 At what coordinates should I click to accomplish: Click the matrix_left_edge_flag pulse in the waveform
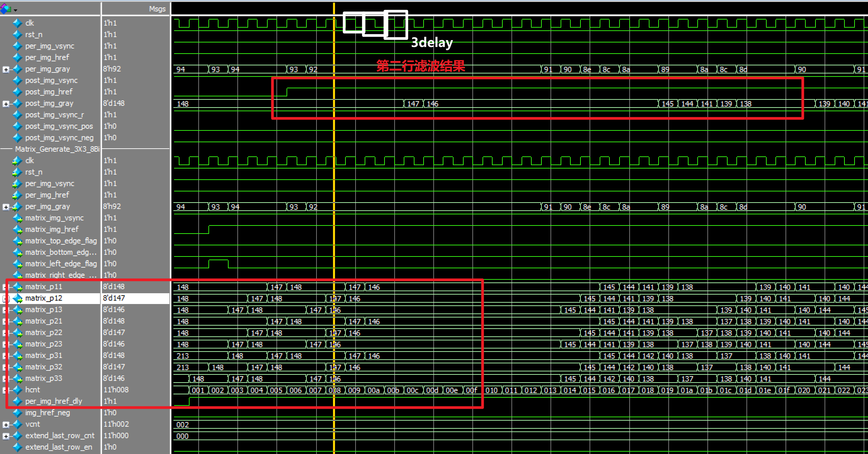(x=219, y=264)
